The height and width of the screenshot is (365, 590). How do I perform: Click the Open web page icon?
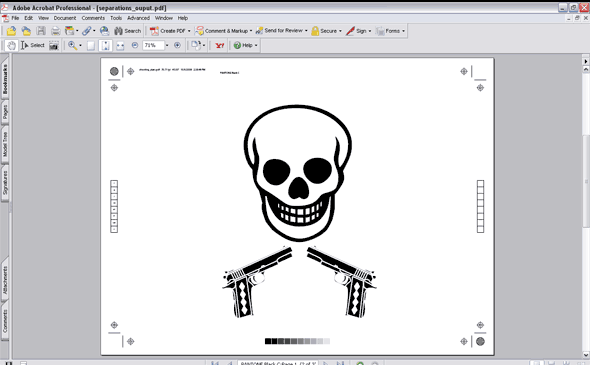tap(26, 31)
